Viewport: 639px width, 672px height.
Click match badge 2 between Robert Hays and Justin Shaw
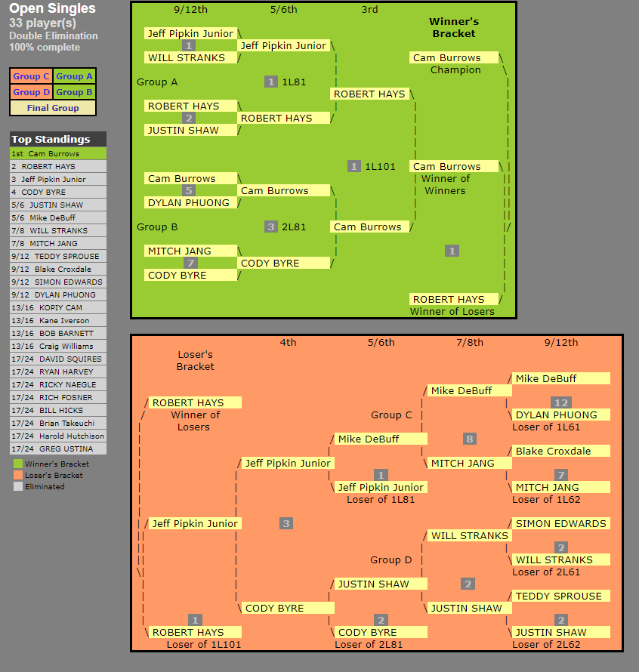[x=189, y=118]
